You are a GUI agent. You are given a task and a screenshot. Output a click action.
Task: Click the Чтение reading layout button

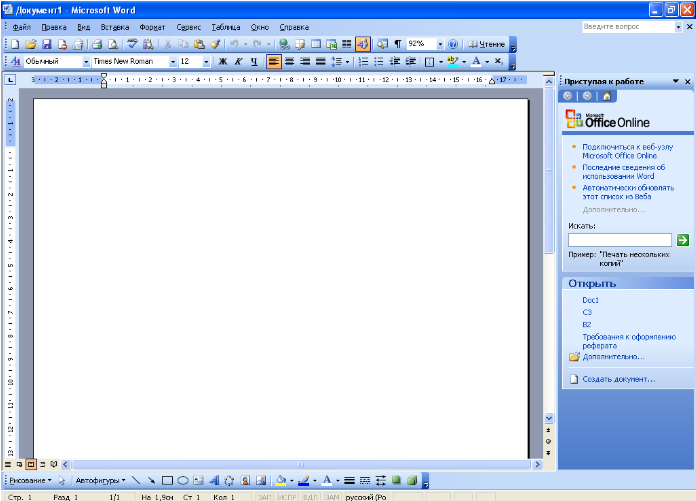[x=487, y=44]
